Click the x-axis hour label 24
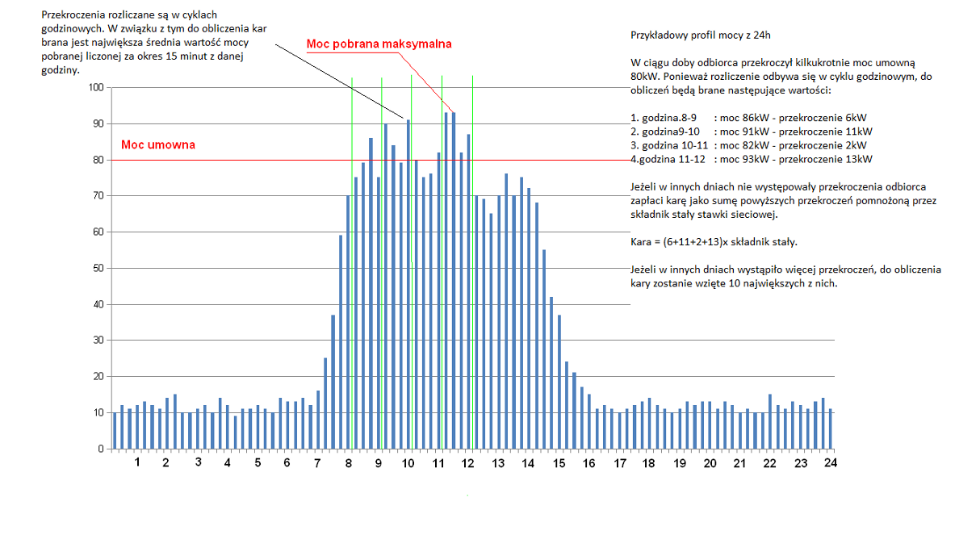This screenshot has width=980, height=535. 830,463
